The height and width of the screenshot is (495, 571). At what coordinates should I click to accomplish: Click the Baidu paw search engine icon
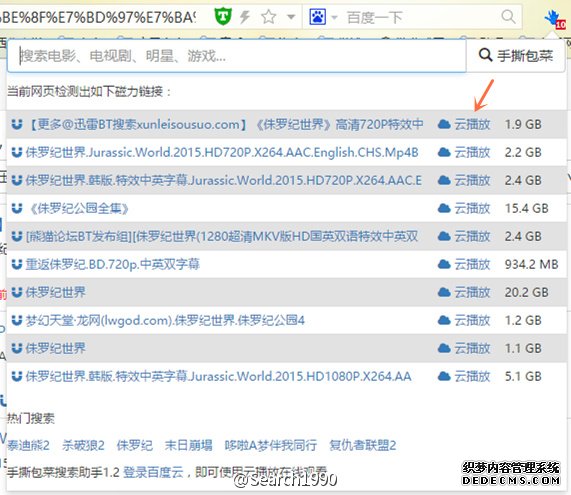[x=317, y=17]
